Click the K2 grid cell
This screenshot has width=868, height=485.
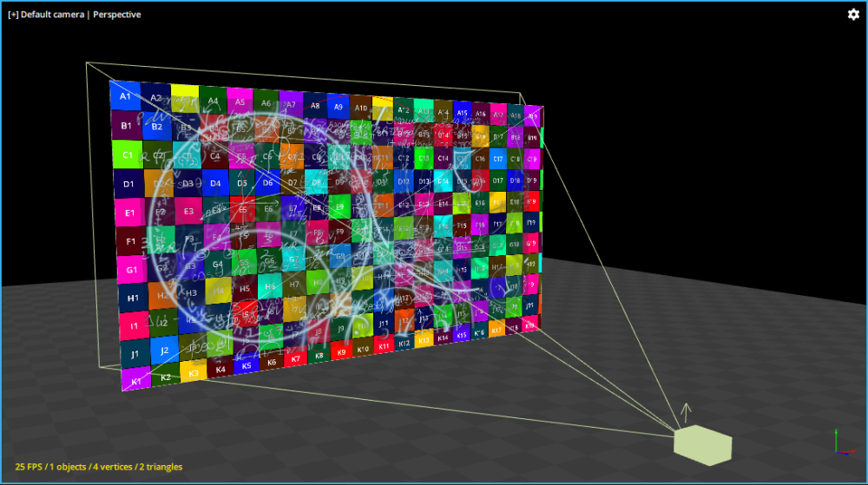[166, 377]
